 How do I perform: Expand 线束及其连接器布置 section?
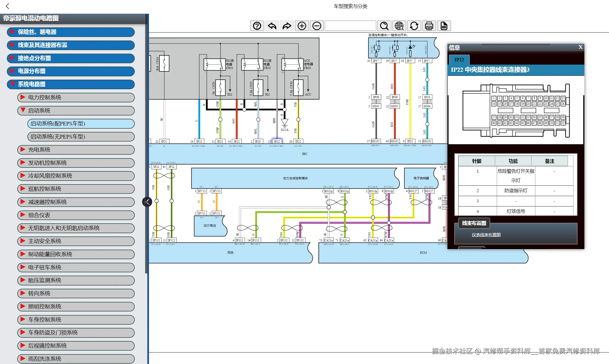click(x=71, y=45)
